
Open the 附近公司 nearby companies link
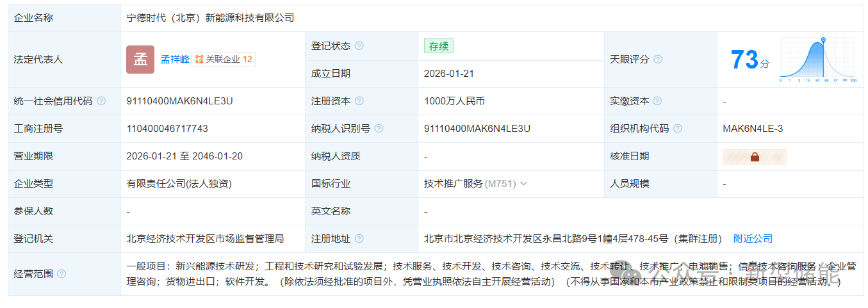[x=753, y=239]
